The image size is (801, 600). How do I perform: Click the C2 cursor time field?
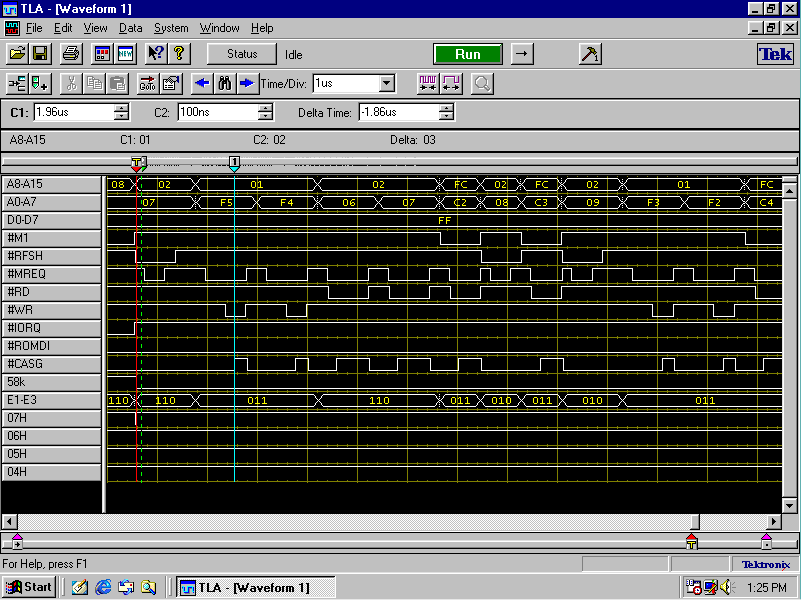pos(219,112)
